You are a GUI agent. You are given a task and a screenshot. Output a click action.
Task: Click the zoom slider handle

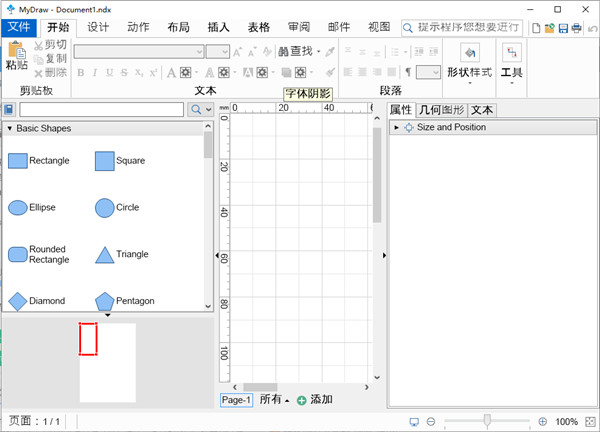pyautogui.click(x=487, y=421)
